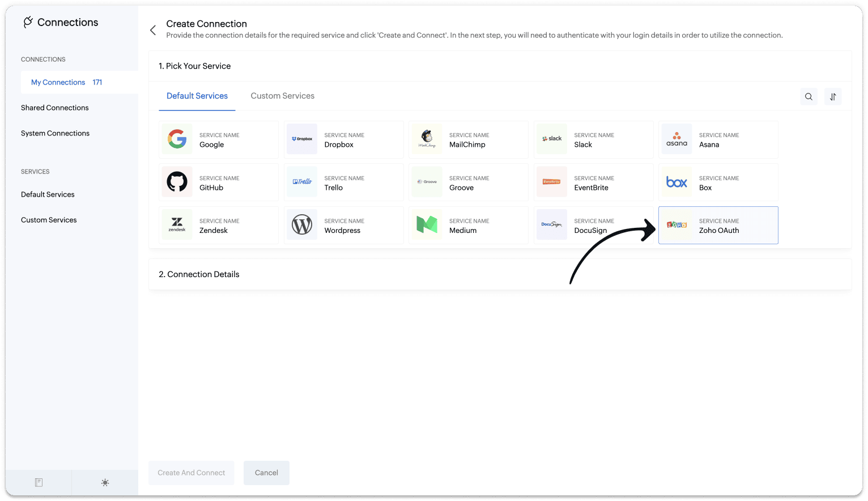868x501 pixels.
Task: Select the GitHub octocat logo
Action: 177,182
